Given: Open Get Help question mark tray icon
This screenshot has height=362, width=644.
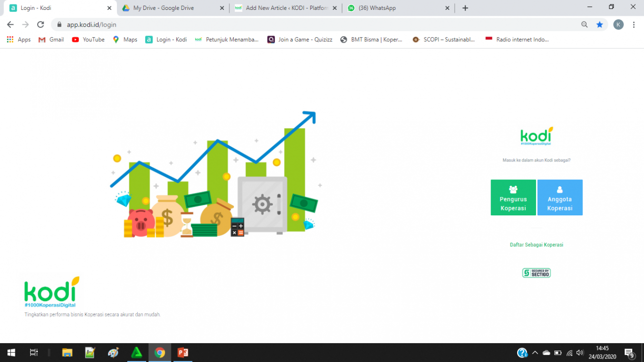Looking at the screenshot, I should [522, 353].
